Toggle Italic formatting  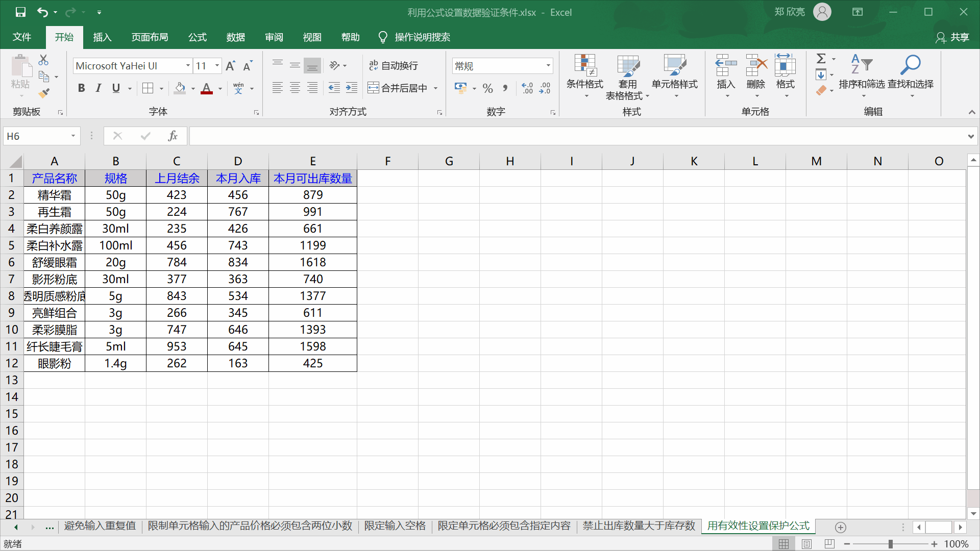[x=99, y=88]
